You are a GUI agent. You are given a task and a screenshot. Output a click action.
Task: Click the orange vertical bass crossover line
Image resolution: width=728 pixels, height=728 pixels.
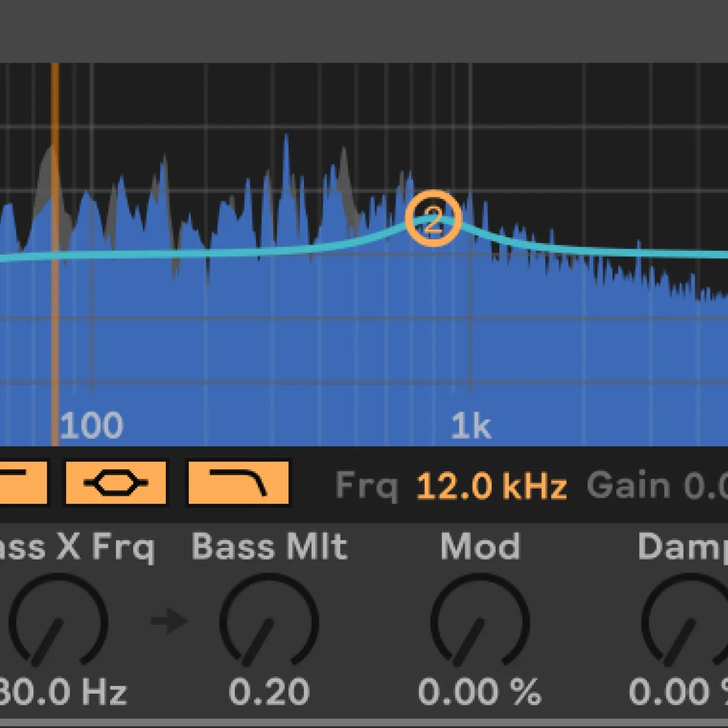(x=55, y=315)
